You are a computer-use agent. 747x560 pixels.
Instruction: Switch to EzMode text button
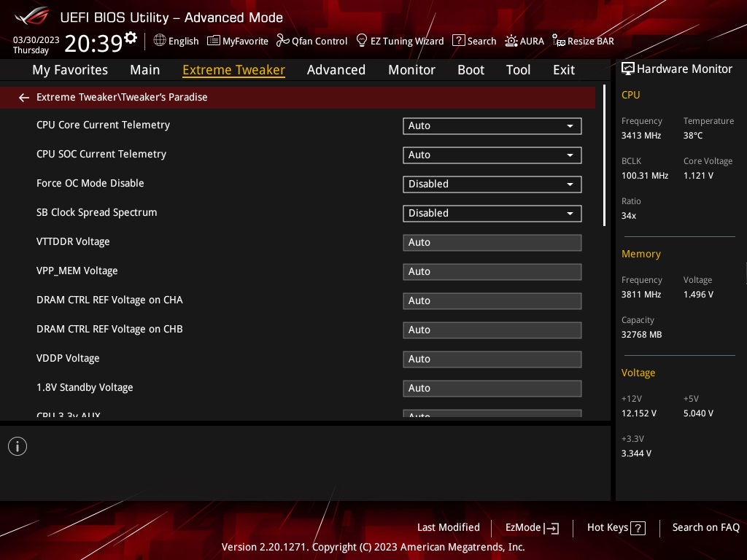click(523, 527)
